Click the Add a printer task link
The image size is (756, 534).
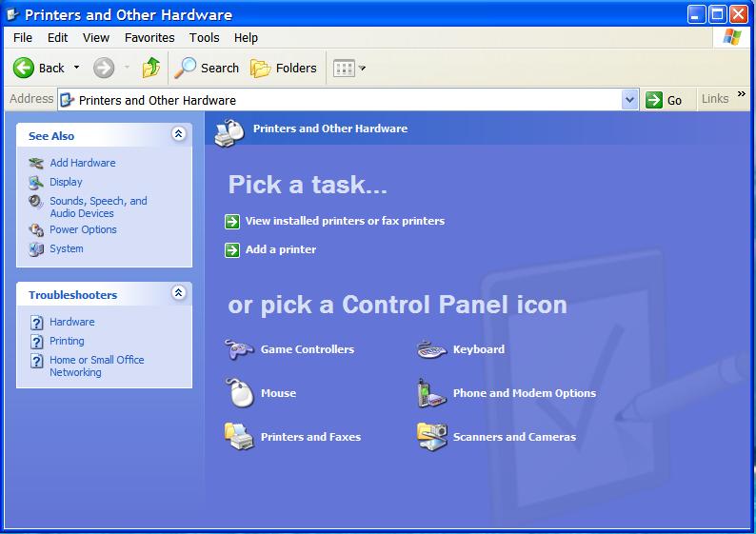280,249
